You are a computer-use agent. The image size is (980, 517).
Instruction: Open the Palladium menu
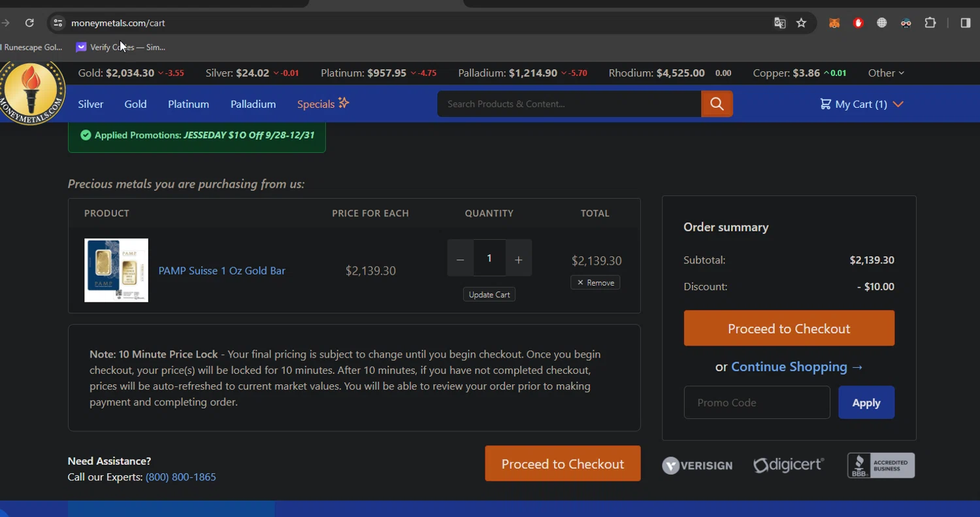(253, 104)
